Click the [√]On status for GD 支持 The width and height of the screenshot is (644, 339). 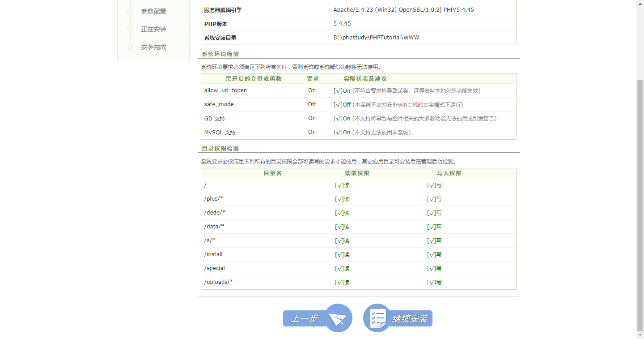(342, 118)
